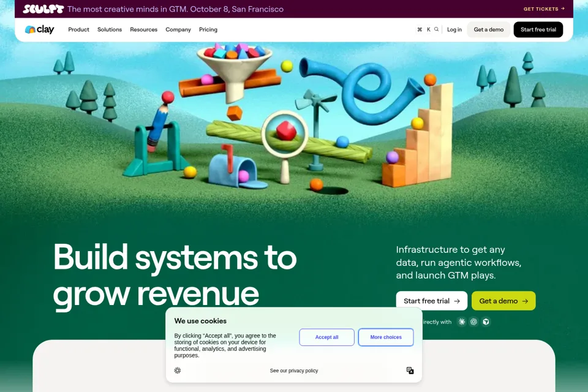Click Start free trial in navbar
The width and height of the screenshot is (588, 392).
[x=538, y=29]
